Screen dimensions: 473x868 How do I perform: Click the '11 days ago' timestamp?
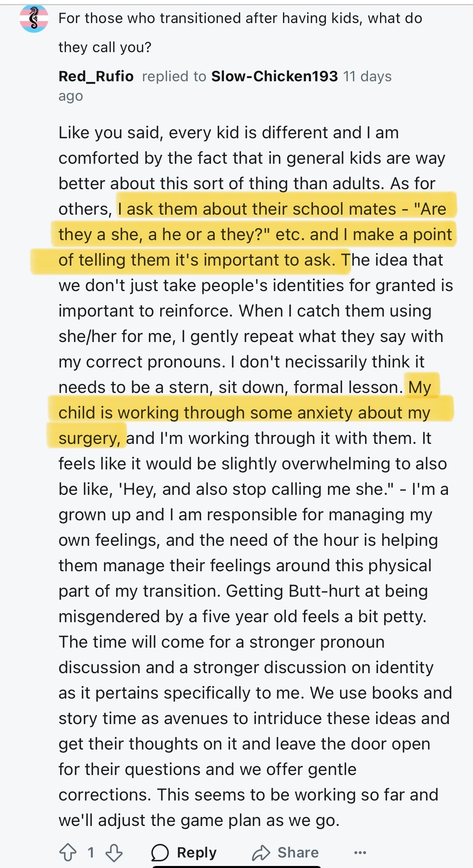(367, 76)
